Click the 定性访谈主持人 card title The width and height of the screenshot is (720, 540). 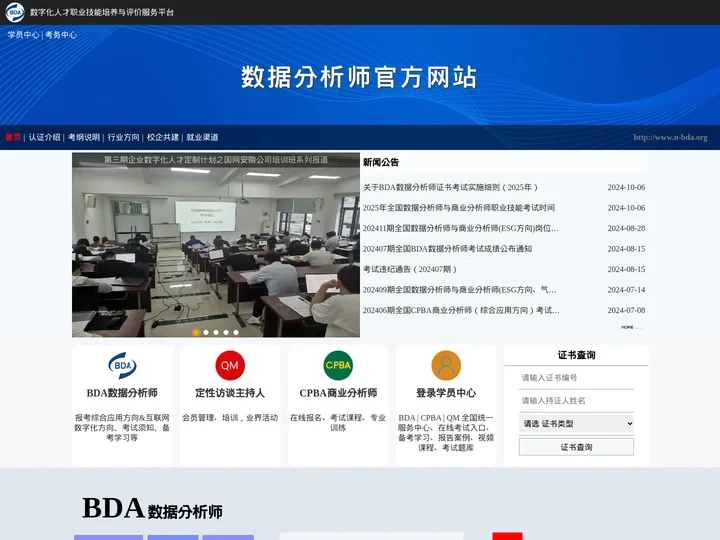click(x=230, y=393)
